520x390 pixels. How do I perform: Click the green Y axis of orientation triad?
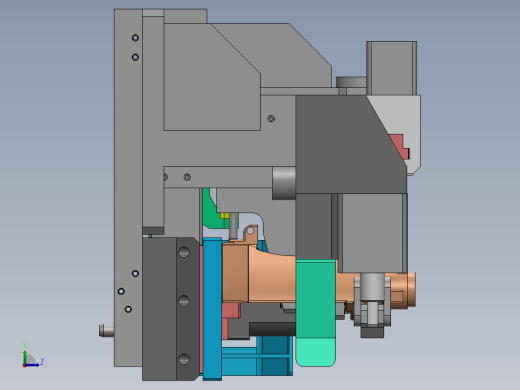tap(25, 354)
